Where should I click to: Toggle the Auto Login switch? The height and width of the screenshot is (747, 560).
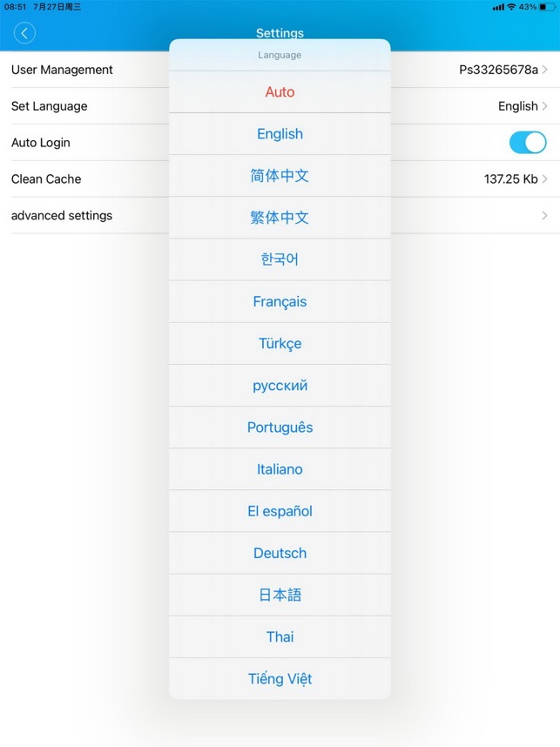click(x=528, y=143)
